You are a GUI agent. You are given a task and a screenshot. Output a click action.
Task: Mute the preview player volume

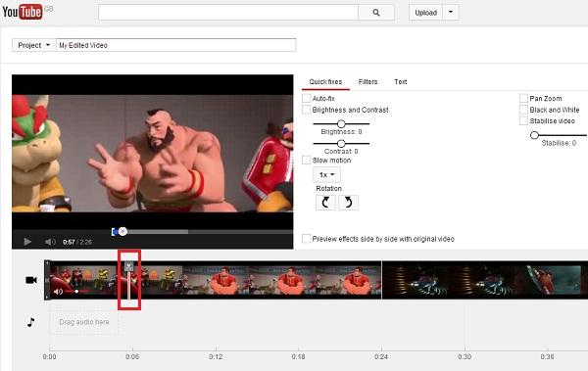(50, 242)
